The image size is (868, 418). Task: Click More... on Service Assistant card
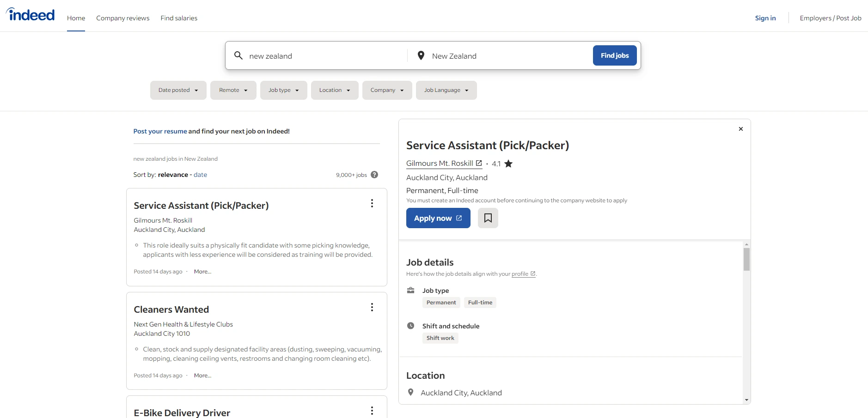(x=202, y=272)
